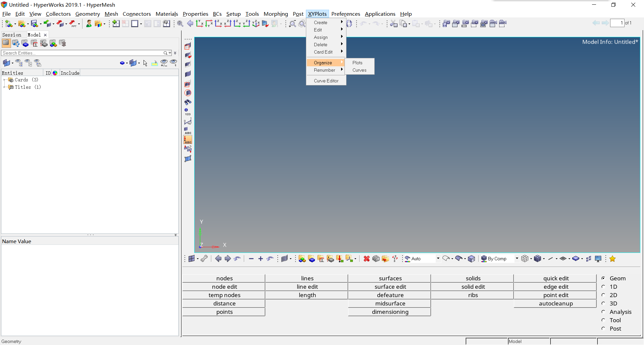Click the Add Page icon with green plus
This screenshot has height=345, width=644.
(x=116, y=23)
